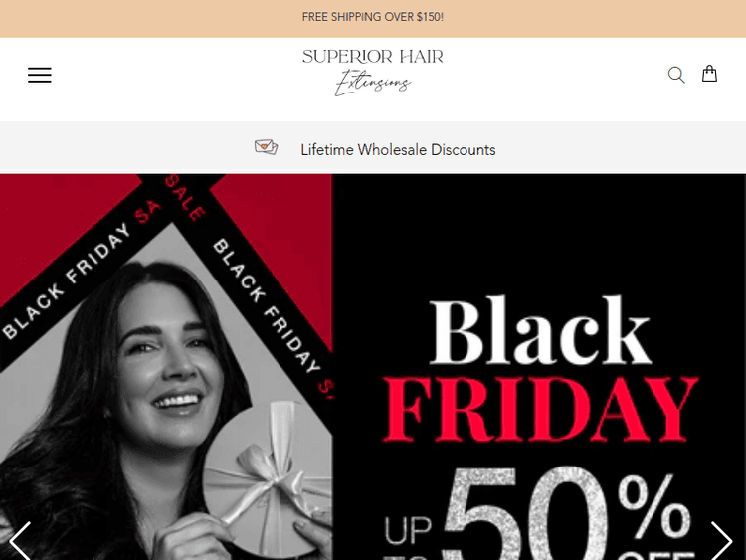The height and width of the screenshot is (560, 746).
Task: Click the red FRIDAY word in banner
Action: (x=540, y=409)
